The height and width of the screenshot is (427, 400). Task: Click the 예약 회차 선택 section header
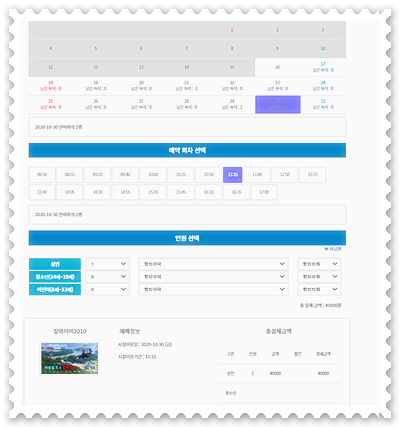pos(187,150)
